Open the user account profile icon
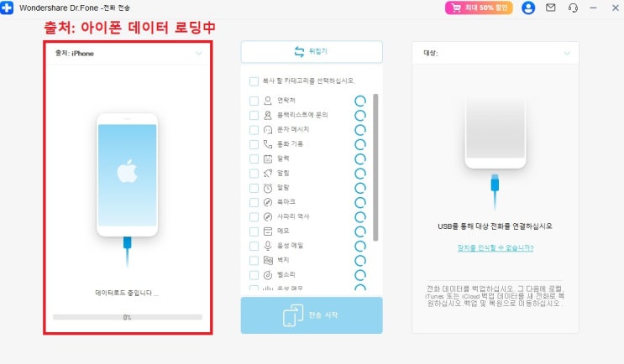This screenshot has height=364, width=624. [528, 8]
